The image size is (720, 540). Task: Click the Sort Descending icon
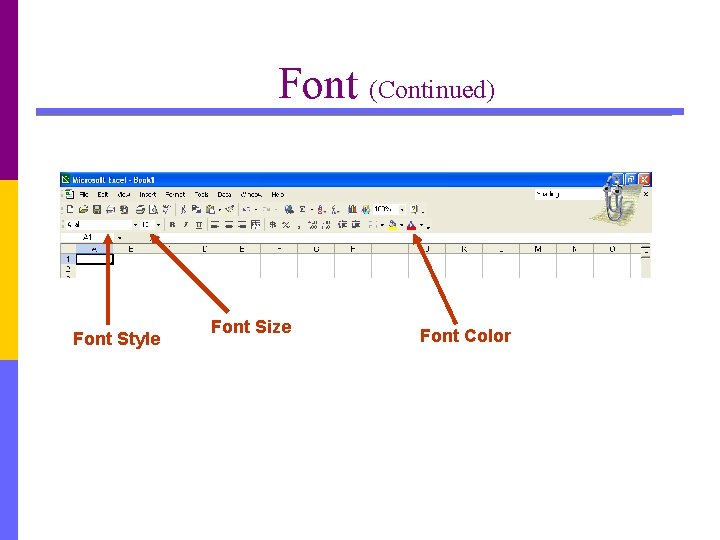click(335, 209)
